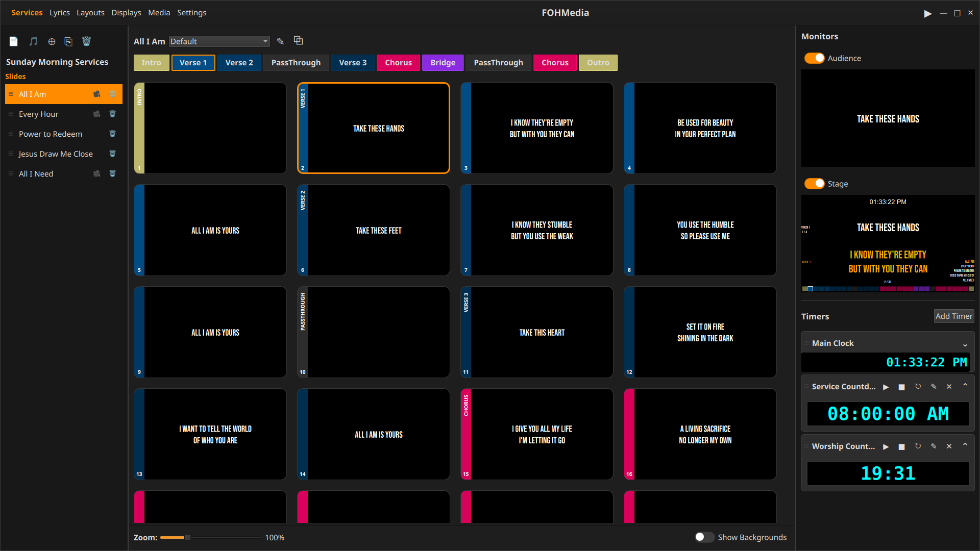Open the Services menu
Image resolution: width=980 pixels, height=551 pixels.
[x=27, y=13]
